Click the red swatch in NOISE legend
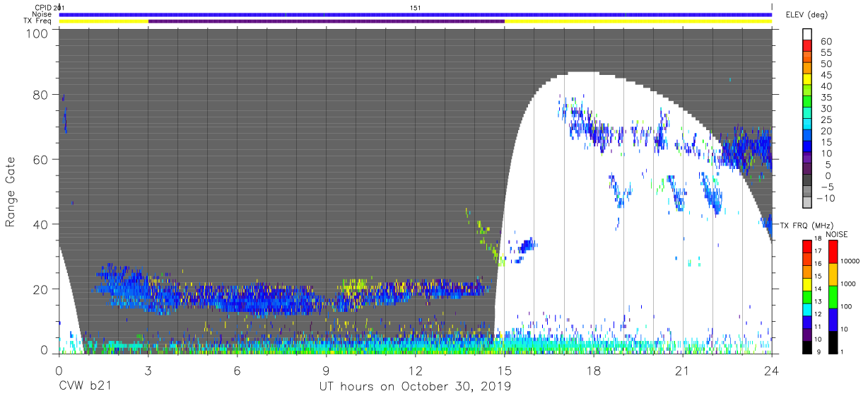 pos(834,251)
